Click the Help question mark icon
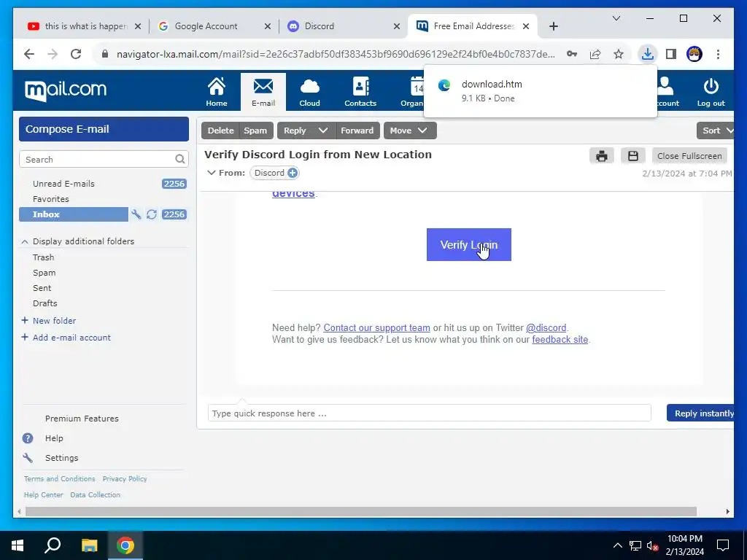This screenshot has height=560, width=747. (28, 438)
